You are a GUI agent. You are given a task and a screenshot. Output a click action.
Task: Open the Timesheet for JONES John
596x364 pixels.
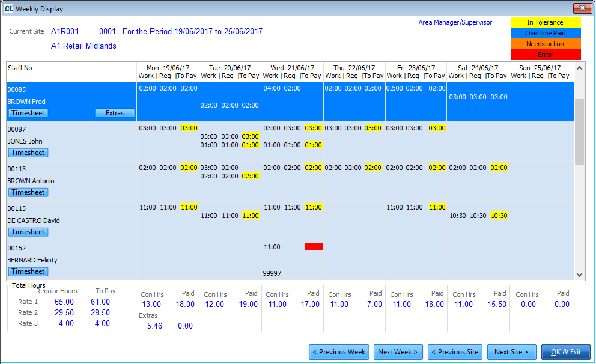point(28,152)
